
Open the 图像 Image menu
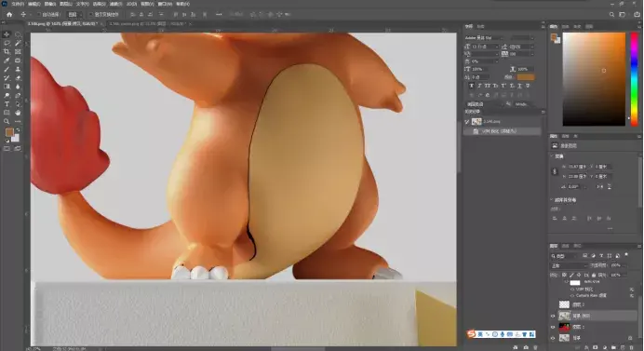click(x=49, y=4)
